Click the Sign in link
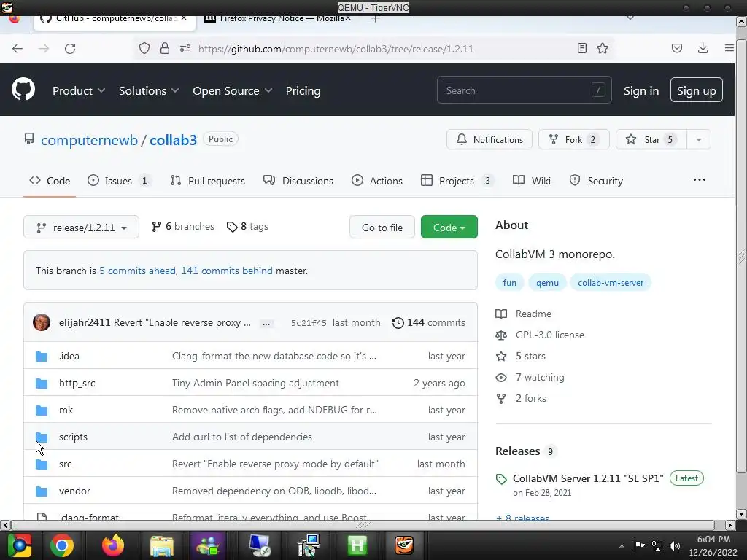The image size is (747, 560). click(x=641, y=90)
